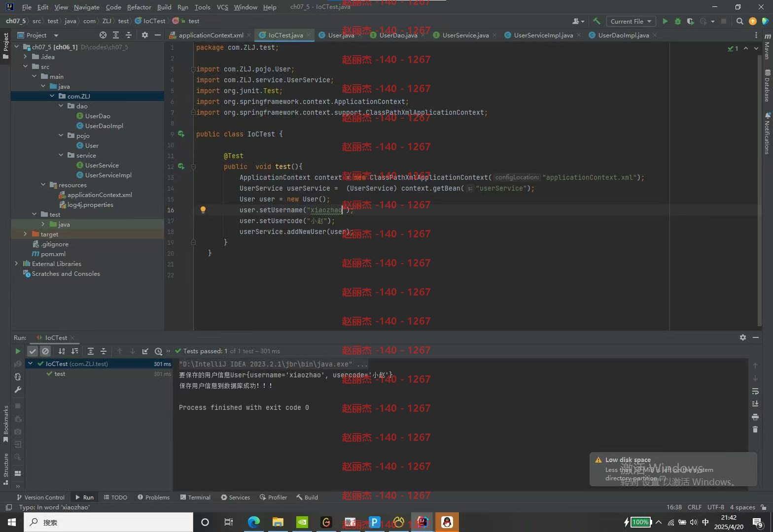This screenshot has height=532, width=773.
Task: Click Windows search box in taskbar
Action: pos(108,522)
